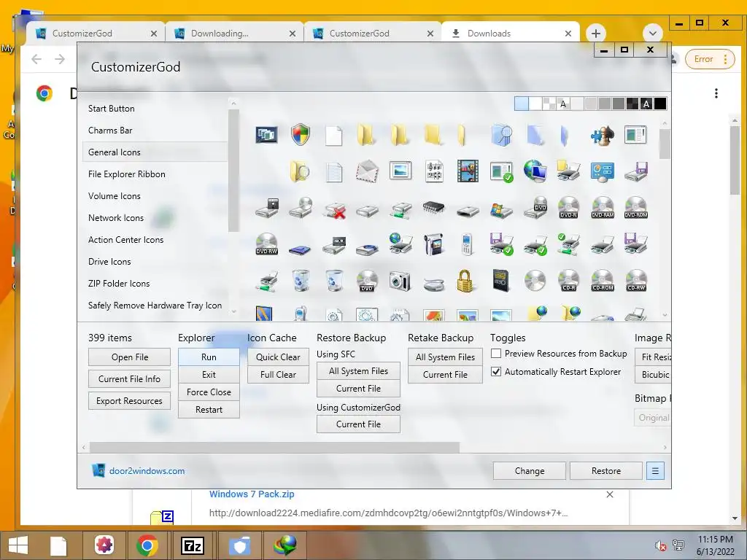Choose the sheet music document icon
Image resolution: width=747 pixels, height=560 pixels.
tap(434, 171)
